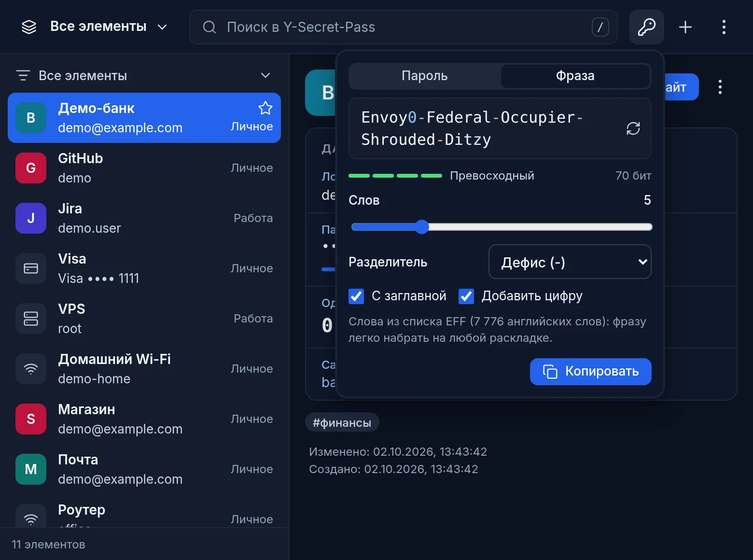This screenshot has width=753, height=560.
Task: Regenerate the passphrase with refresh icon
Action: [633, 128]
